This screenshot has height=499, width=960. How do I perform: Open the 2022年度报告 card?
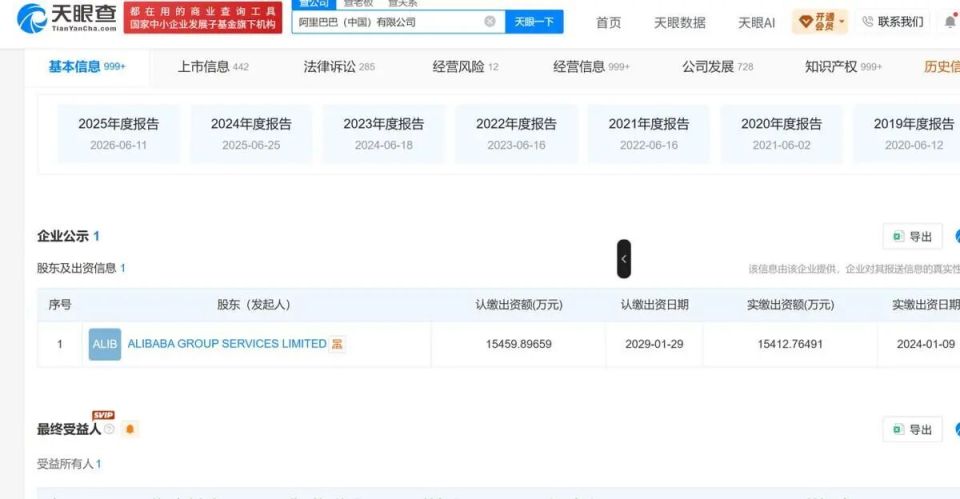(x=516, y=133)
